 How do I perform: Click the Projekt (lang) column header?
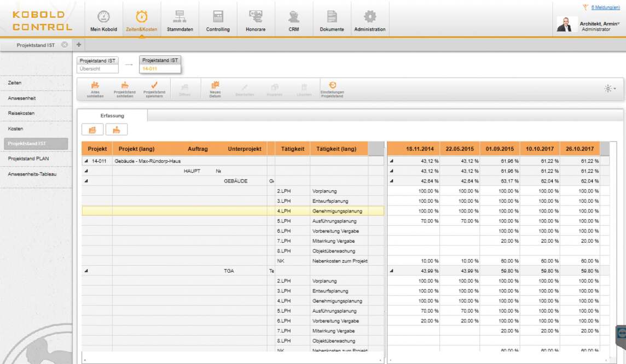tap(137, 149)
